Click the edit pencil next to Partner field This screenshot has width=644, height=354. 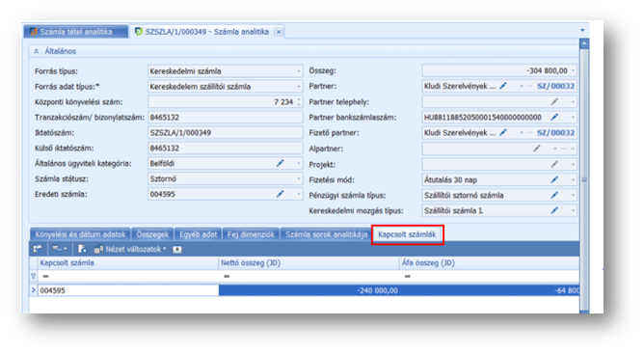pos(503,86)
